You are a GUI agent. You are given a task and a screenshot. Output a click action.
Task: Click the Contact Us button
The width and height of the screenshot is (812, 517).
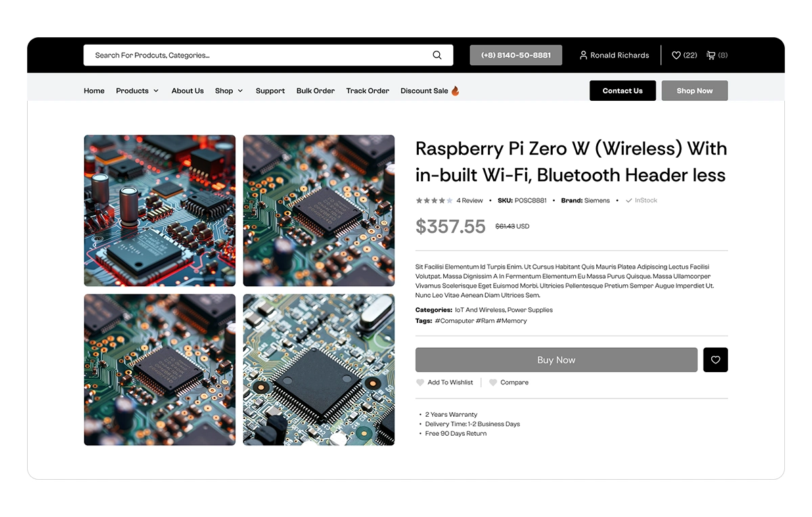(x=623, y=91)
